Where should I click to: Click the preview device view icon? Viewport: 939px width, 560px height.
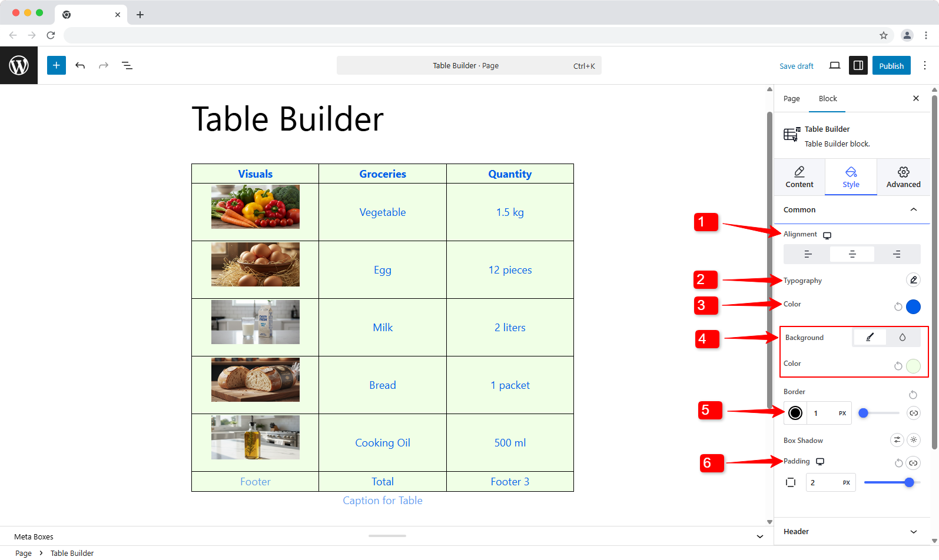click(x=834, y=65)
